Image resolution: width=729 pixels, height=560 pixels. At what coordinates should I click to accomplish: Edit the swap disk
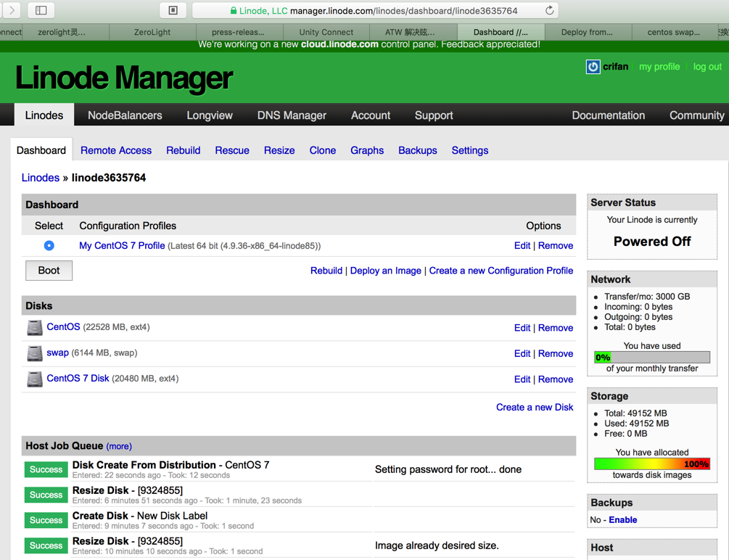tap(522, 353)
